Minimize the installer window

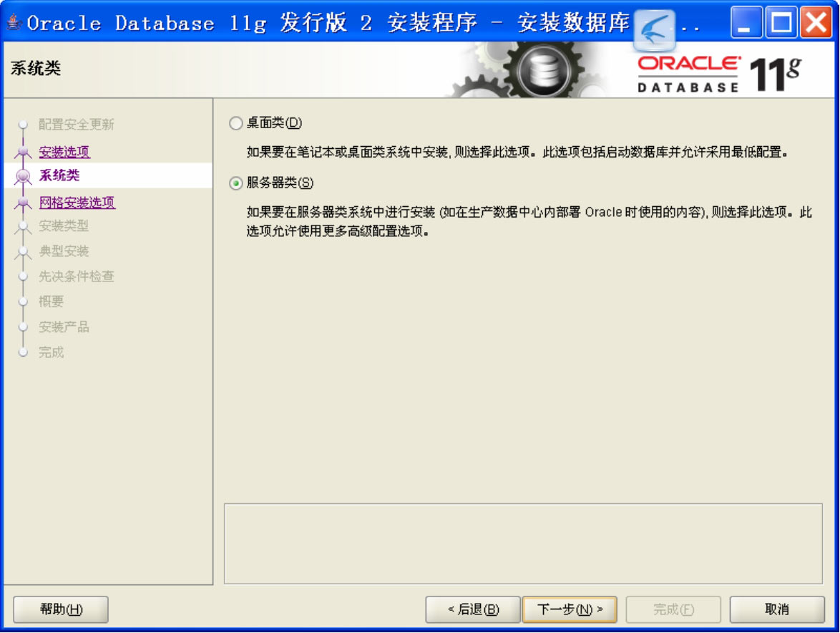pyautogui.click(x=746, y=22)
